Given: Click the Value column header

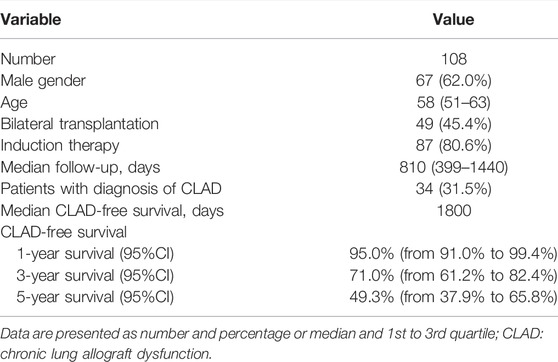Looking at the screenshot, I should (453, 19).
